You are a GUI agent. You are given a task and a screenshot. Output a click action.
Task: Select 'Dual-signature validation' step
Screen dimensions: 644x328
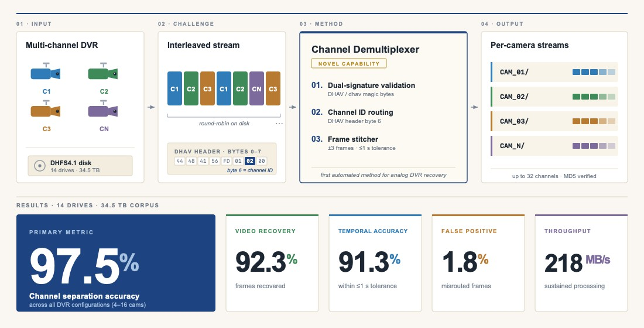371,85
